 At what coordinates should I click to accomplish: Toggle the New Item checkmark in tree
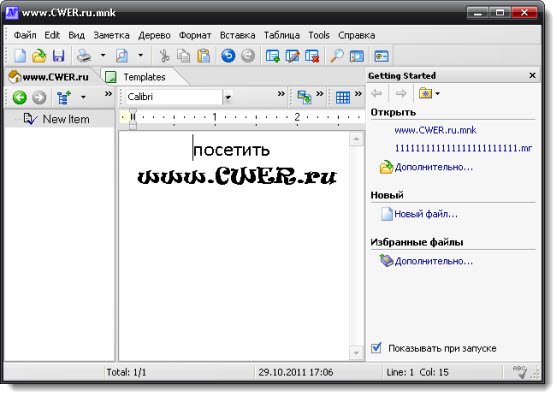pyautogui.click(x=30, y=119)
